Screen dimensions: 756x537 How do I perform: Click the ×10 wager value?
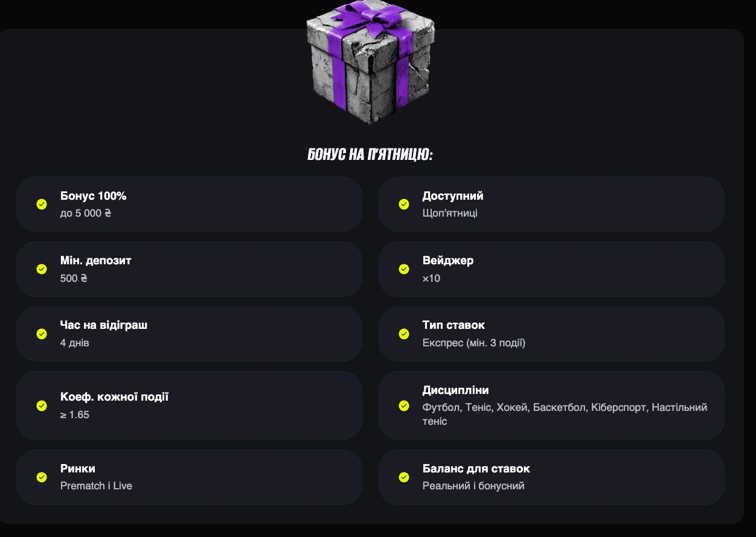pos(431,278)
